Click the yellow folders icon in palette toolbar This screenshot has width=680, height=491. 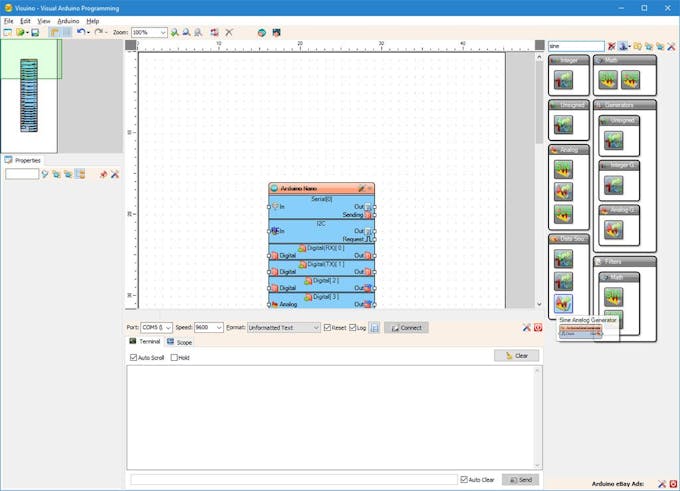point(637,46)
